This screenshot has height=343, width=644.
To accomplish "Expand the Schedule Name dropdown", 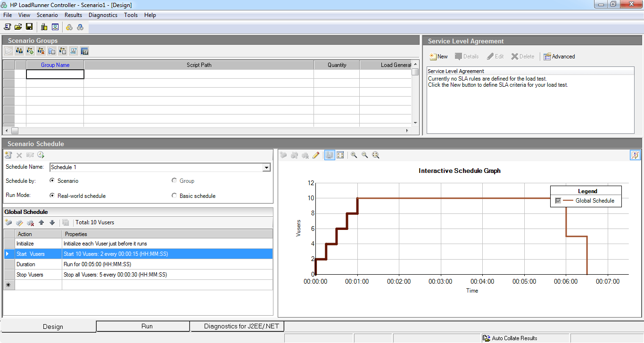I will click(x=266, y=167).
